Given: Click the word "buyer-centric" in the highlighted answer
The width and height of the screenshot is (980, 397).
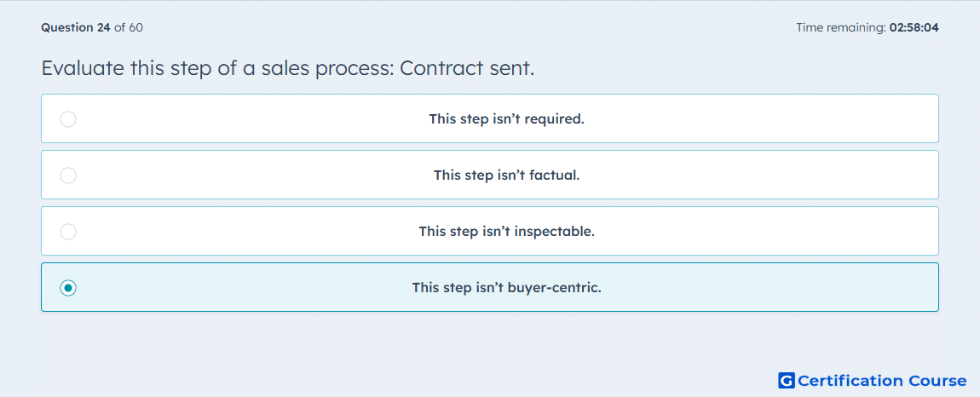Looking at the screenshot, I should coord(556,288).
